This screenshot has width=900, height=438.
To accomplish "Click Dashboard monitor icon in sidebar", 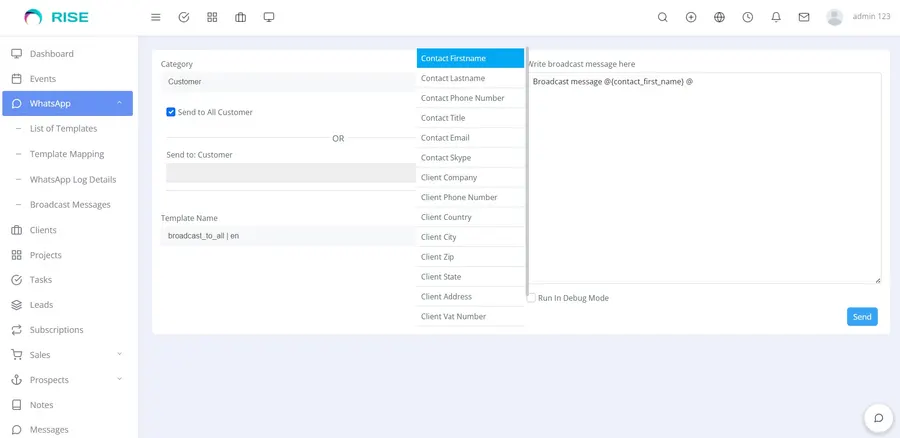I will [17, 53].
